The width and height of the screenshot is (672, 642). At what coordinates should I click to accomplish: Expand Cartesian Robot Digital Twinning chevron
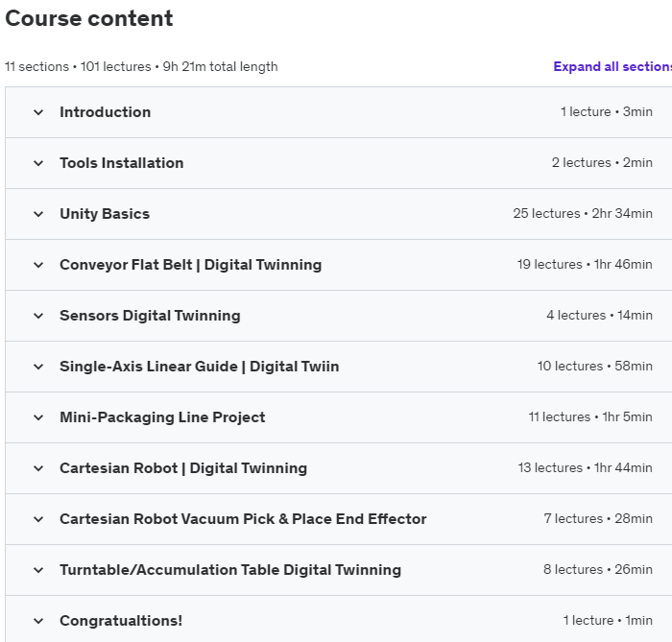(38, 468)
